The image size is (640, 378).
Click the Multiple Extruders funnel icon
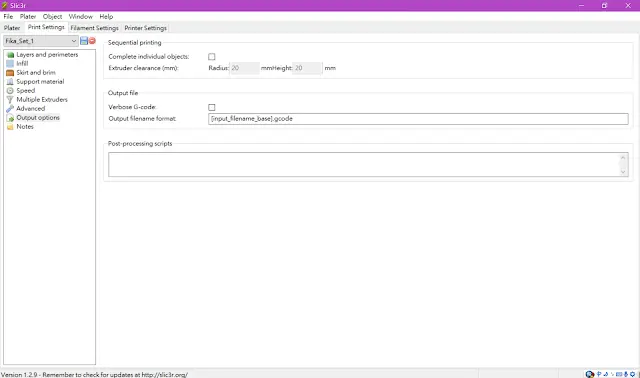(10, 100)
